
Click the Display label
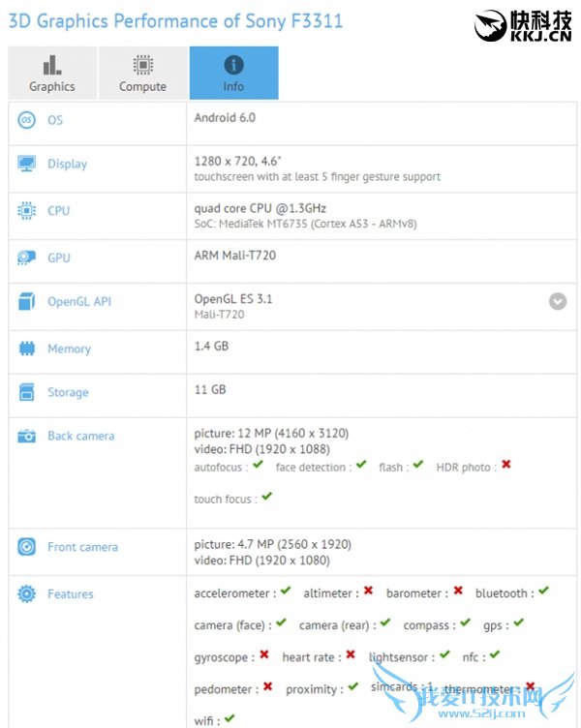tap(68, 164)
